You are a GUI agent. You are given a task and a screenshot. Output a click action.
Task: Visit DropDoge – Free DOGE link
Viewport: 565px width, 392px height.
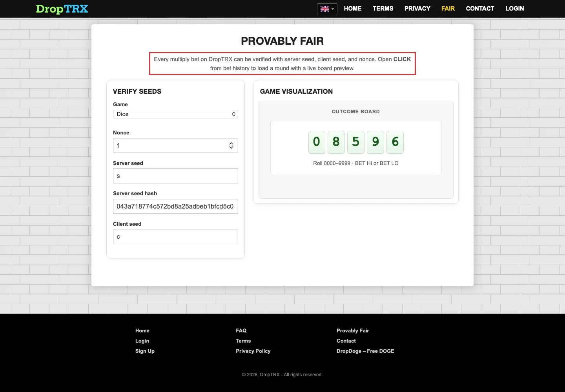tap(365, 351)
